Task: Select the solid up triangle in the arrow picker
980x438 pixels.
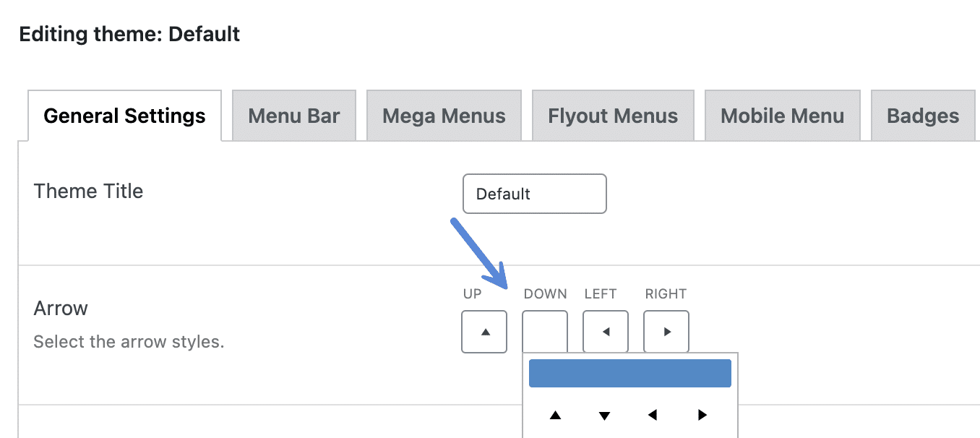Action: pyautogui.click(x=555, y=415)
